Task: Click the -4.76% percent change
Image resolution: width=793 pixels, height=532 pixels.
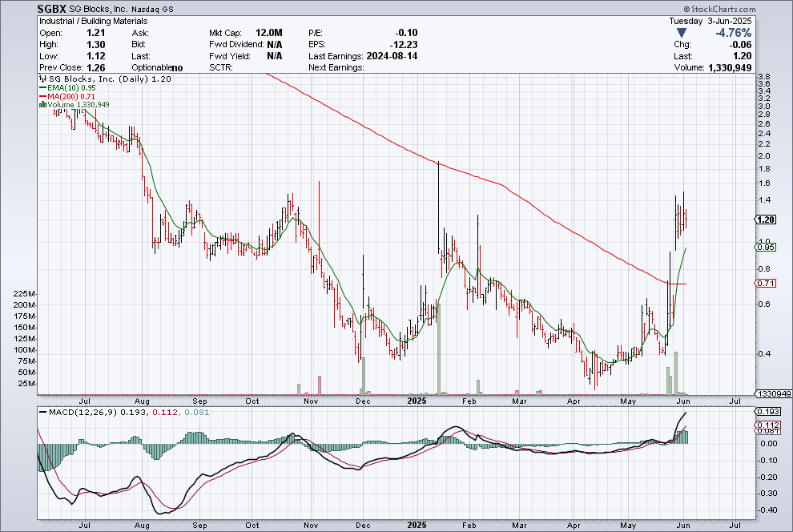Action: pos(733,33)
